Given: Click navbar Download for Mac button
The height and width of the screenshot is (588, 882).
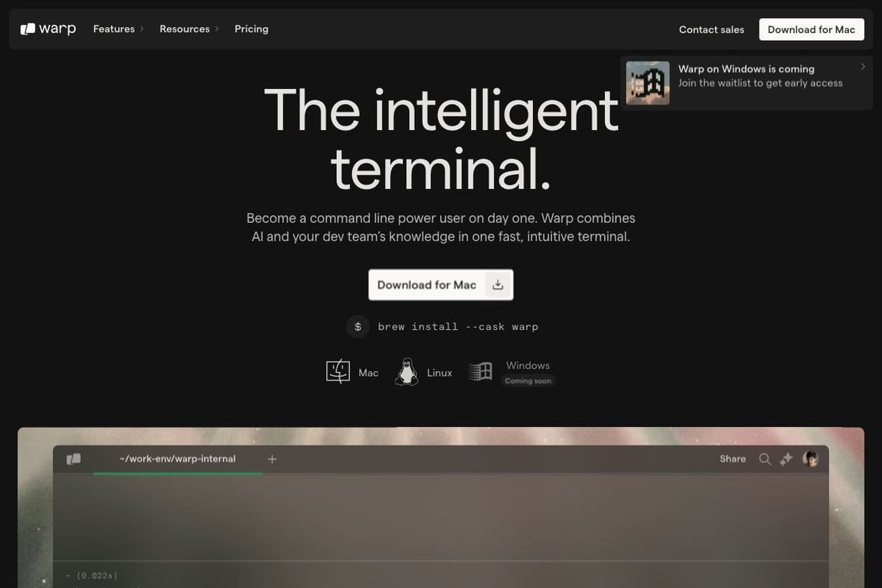Looking at the screenshot, I should (x=811, y=29).
